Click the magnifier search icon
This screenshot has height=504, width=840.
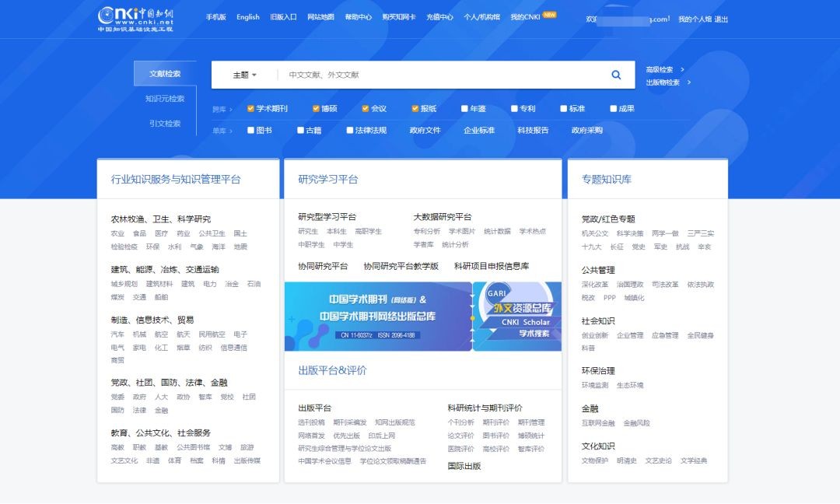tap(616, 75)
